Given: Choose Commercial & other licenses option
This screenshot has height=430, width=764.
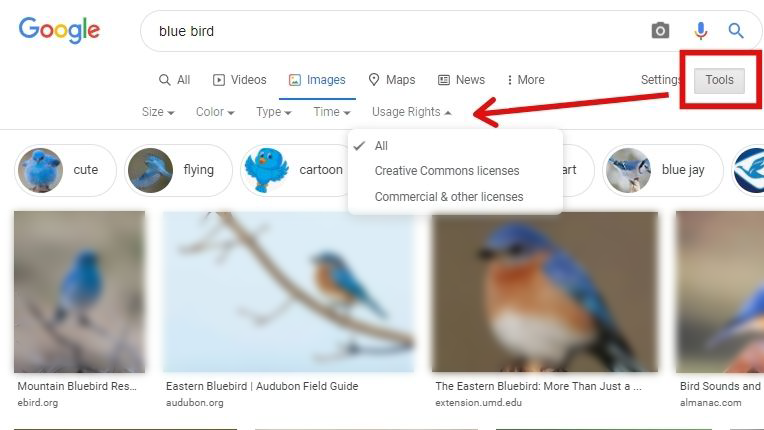Looking at the screenshot, I should point(448,197).
